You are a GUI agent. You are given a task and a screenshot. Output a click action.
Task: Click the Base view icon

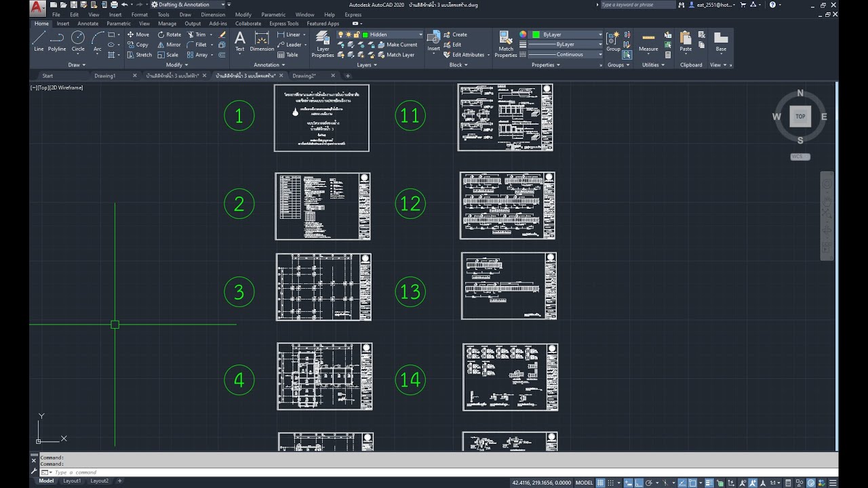[721, 41]
